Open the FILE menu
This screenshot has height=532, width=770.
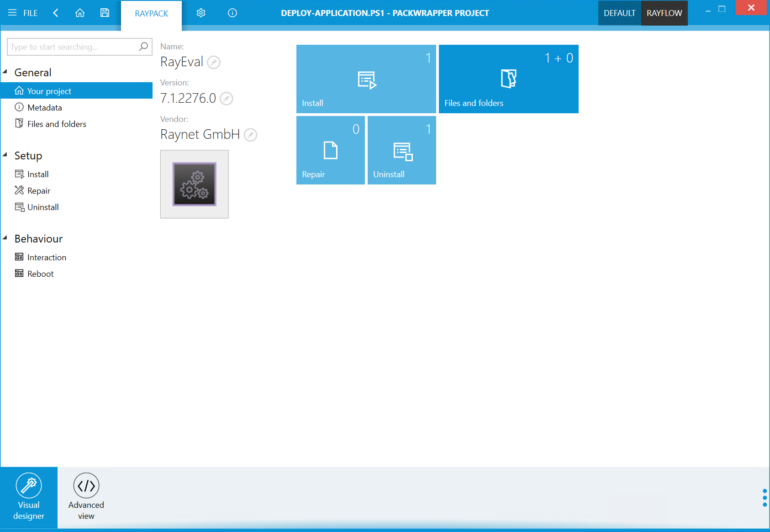pos(29,13)
